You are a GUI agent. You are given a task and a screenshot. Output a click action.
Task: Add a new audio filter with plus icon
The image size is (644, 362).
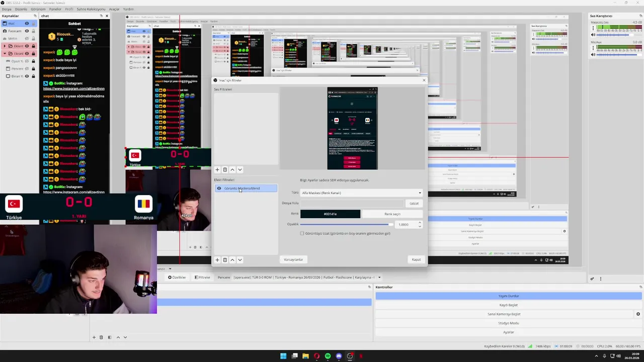pyautogui.click(x=217, y=169)
